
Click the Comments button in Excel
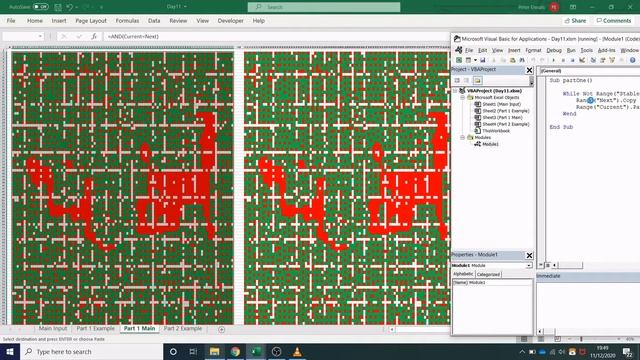613,20
